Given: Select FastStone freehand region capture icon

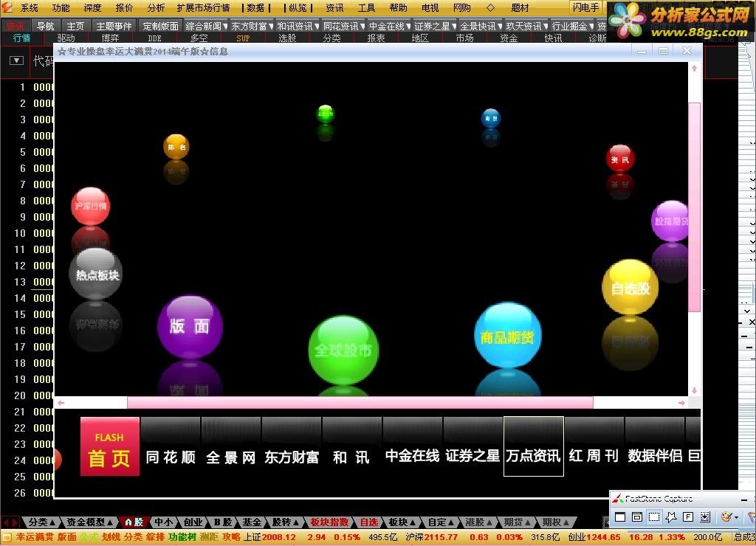Looking at the screenshot, I should [670, 517].
